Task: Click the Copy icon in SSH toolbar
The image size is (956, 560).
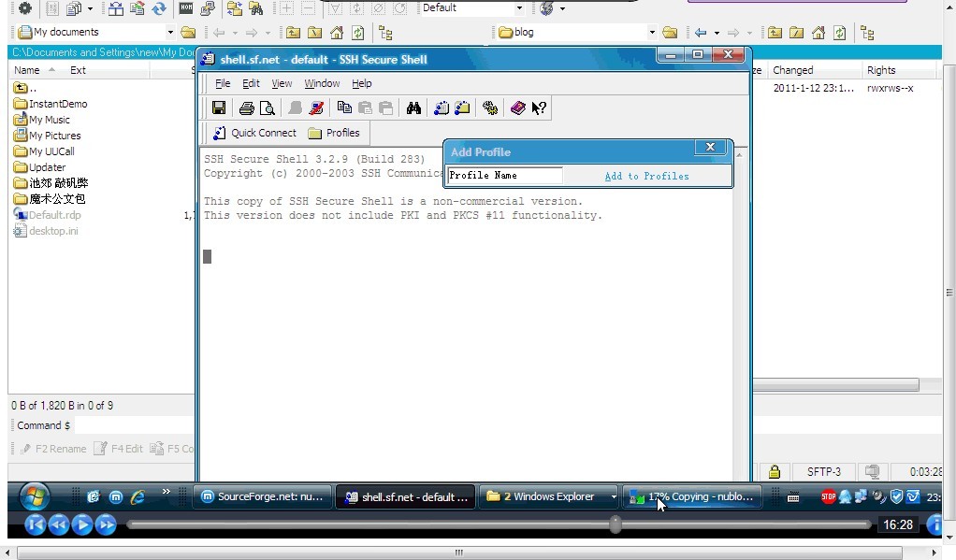Action: pyautogui.click(x=344, y=108)
